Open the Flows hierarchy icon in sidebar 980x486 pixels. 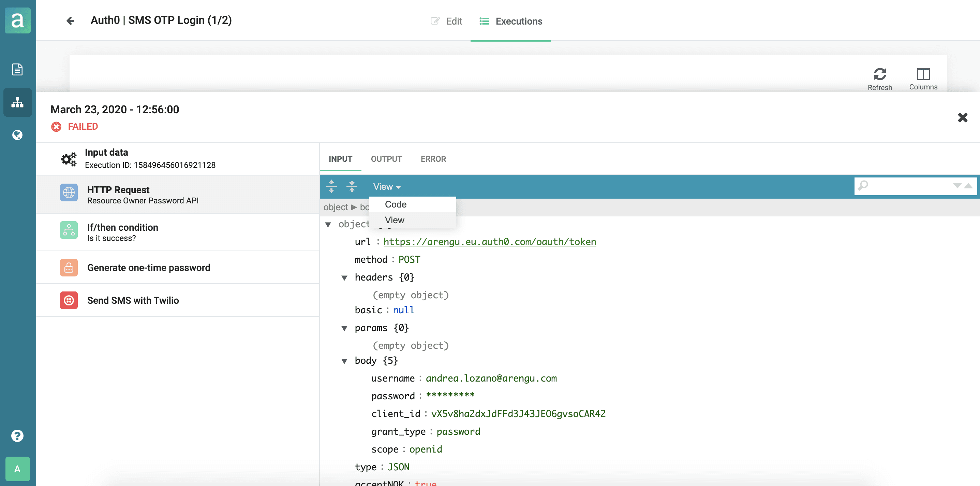click(17, 102)
